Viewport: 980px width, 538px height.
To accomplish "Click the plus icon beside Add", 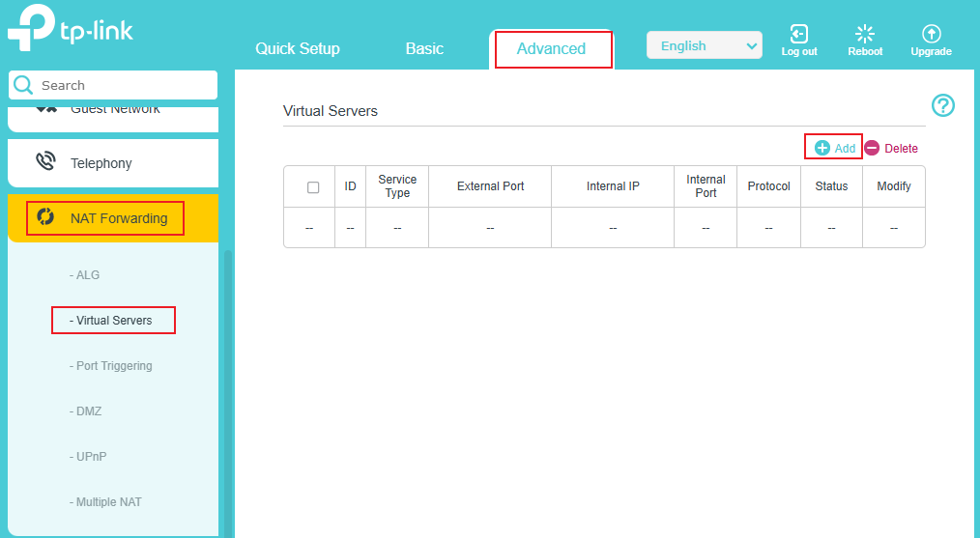I will 822,148.
